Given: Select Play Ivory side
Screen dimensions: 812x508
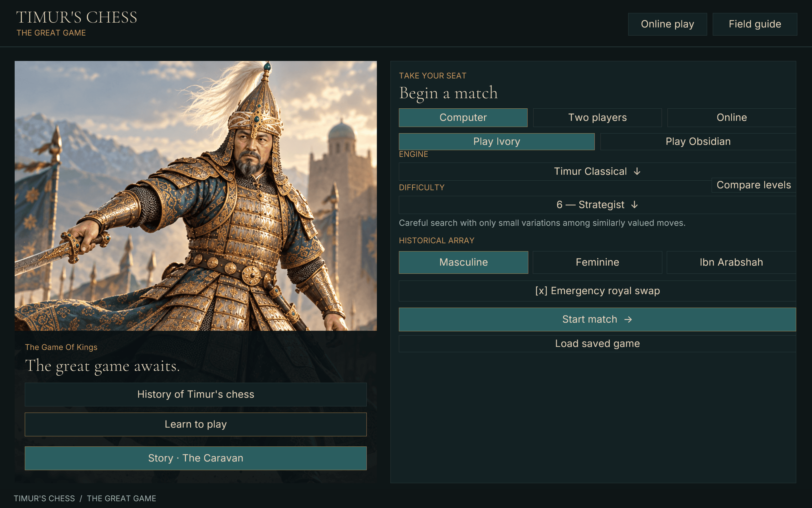Looking at the screenshot, I should point(497,141).
